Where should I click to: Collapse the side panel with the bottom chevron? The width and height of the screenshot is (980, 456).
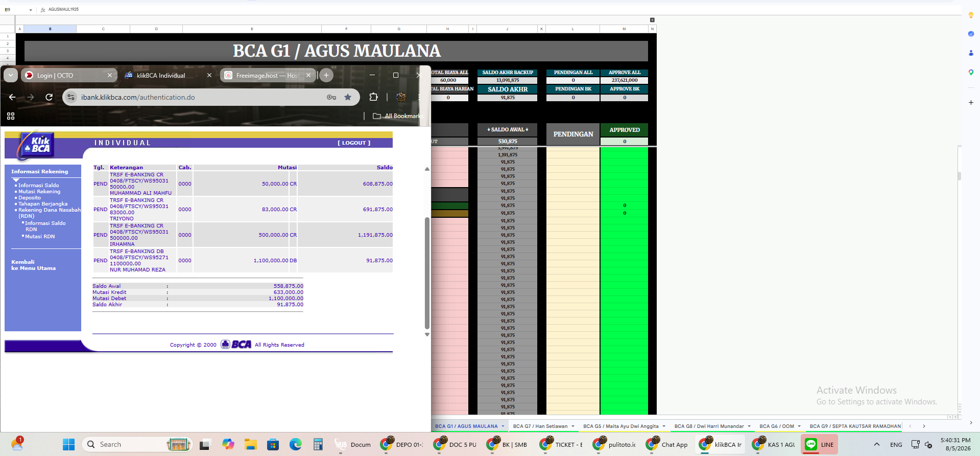point(971,423)
